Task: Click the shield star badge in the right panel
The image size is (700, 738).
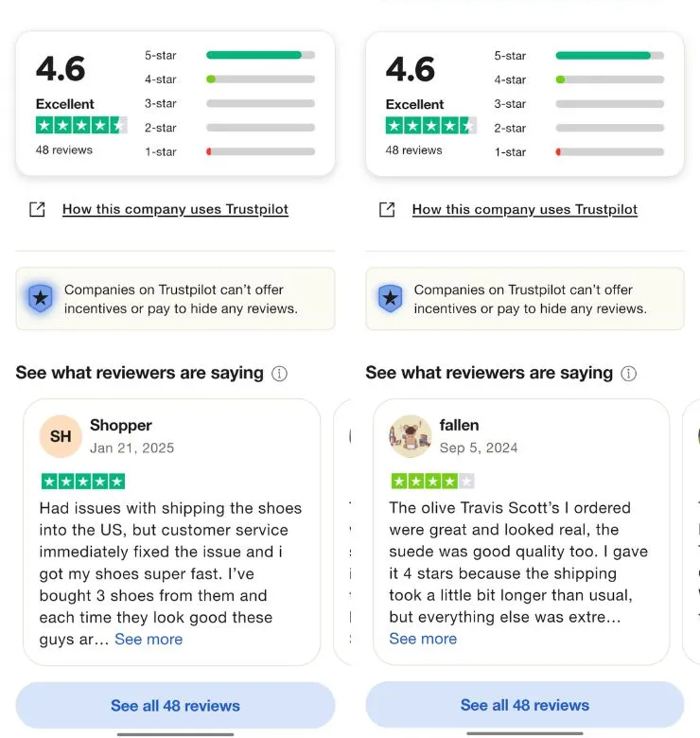Action: coord(390,298)
